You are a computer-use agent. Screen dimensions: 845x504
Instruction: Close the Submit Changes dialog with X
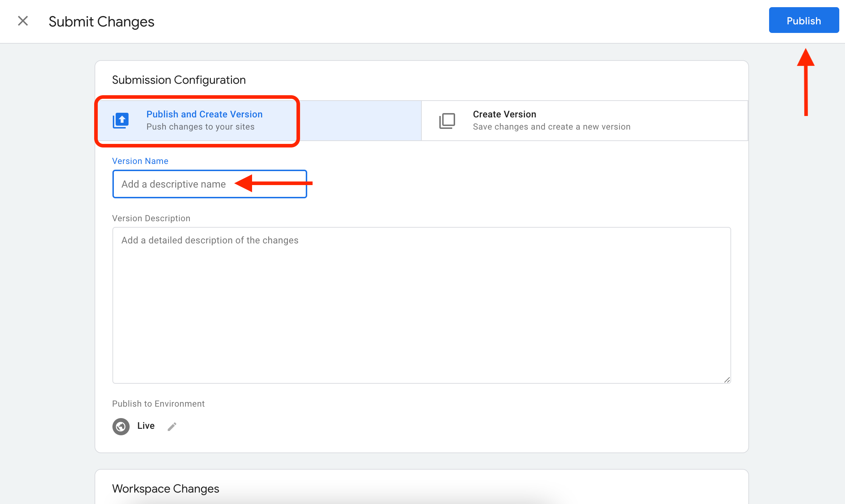23,21
